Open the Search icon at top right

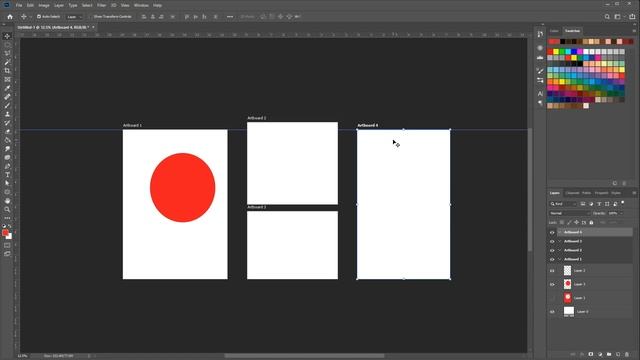click(x=607, y=17)
